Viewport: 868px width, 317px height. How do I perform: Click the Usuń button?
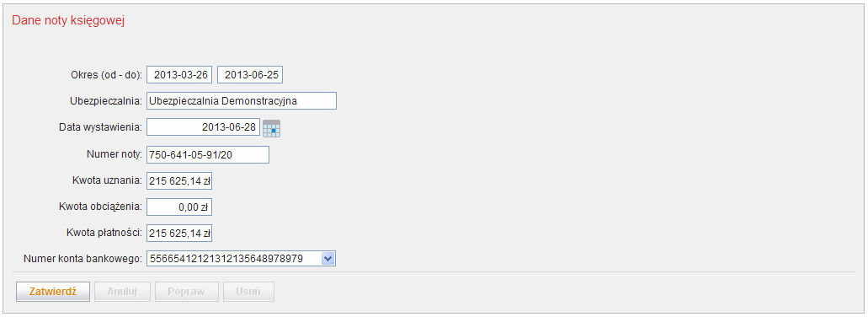tap(248, 292)
